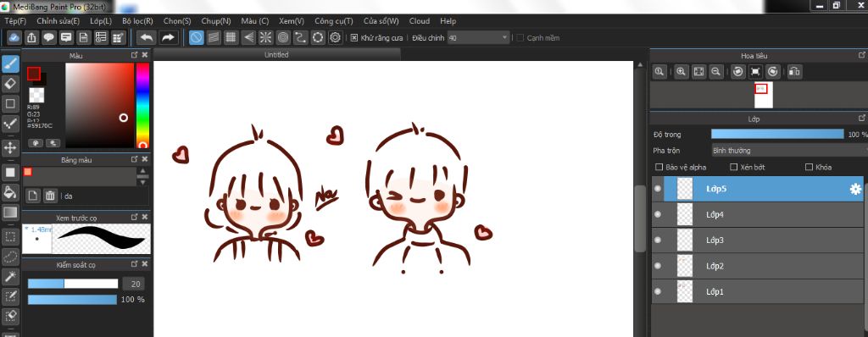The height and width of the screenshot is (337, 868).
Task: Hide Lớp3 layer visibility
Action: (658, 240)
